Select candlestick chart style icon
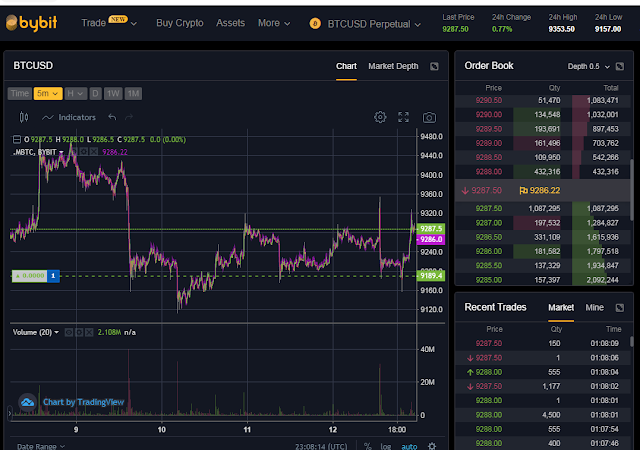640x450 pixels. [x=24, y=118]
